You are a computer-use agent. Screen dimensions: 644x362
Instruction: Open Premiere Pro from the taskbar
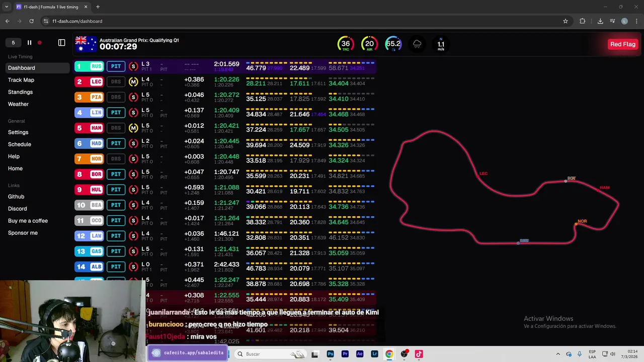coord(345,354)
